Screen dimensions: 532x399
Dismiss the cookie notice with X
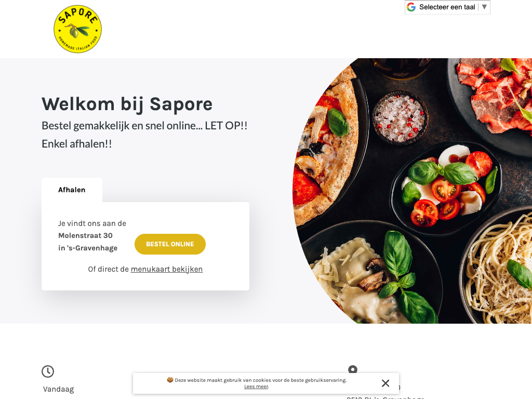pos(385,383)
